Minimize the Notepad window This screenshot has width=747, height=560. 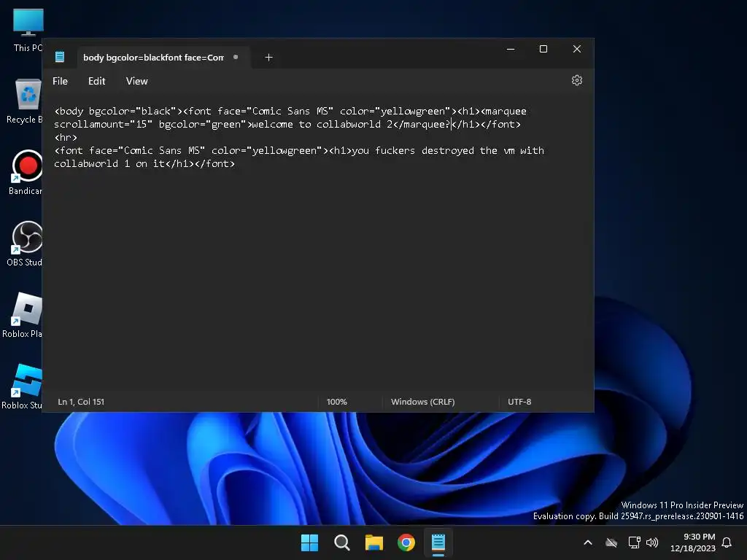coord(511,49)
